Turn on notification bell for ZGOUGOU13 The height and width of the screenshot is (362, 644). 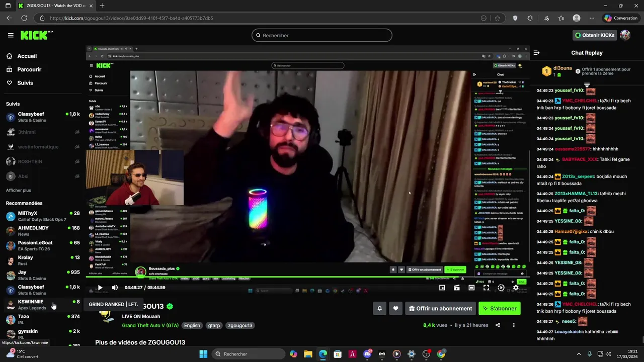(x=379, y=309)
